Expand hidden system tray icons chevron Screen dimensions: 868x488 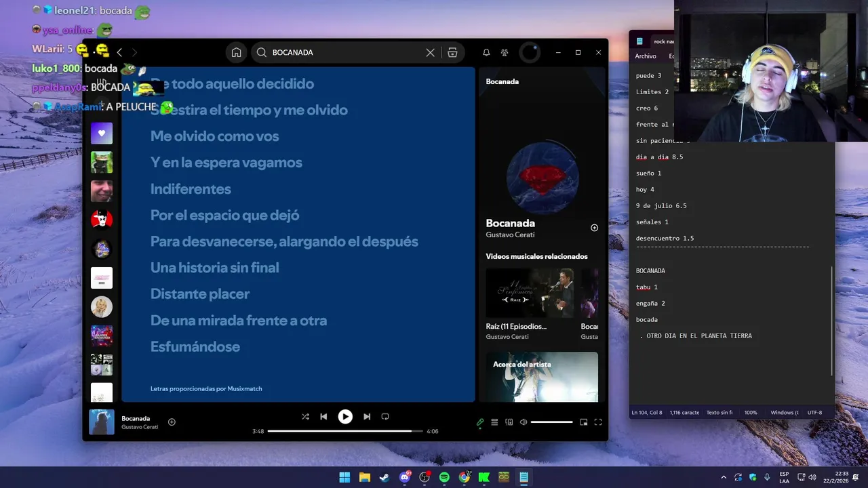coord(724,477)
